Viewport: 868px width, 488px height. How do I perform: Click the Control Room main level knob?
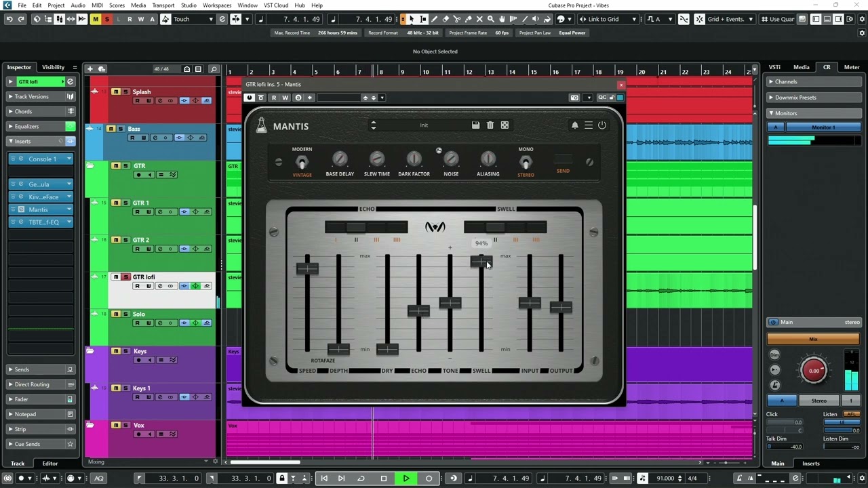coord(814,370)
